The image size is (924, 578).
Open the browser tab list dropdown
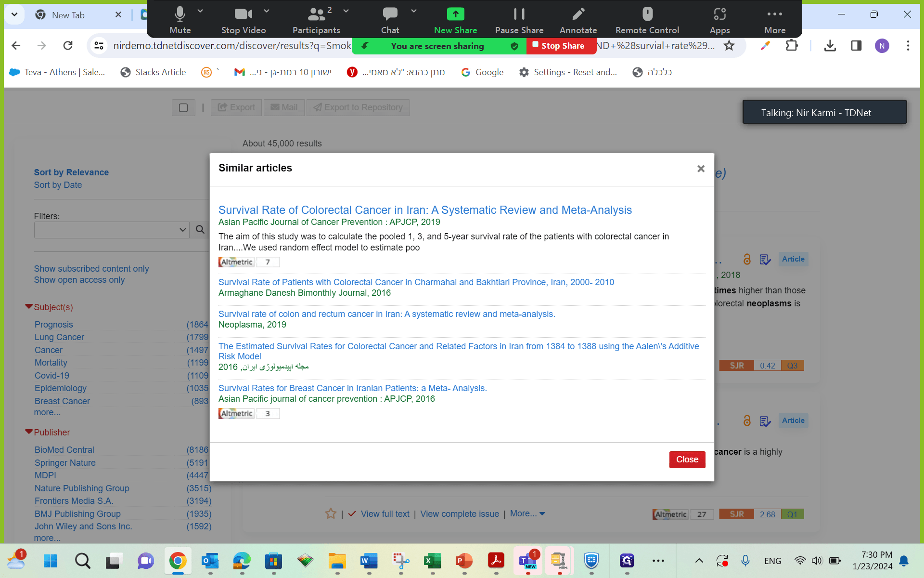pos(14,14)
